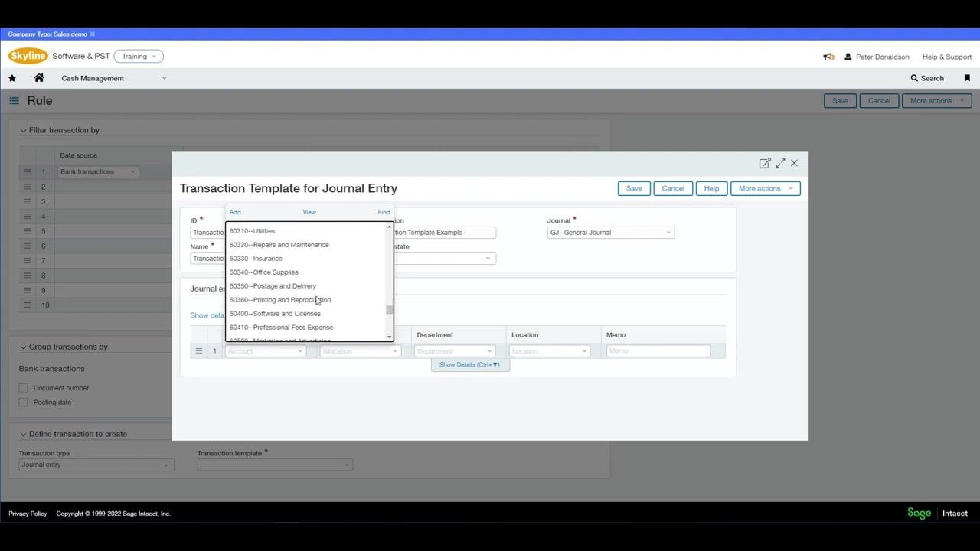Click the favorites star icon
980x551 pixels.
point(12,78)
